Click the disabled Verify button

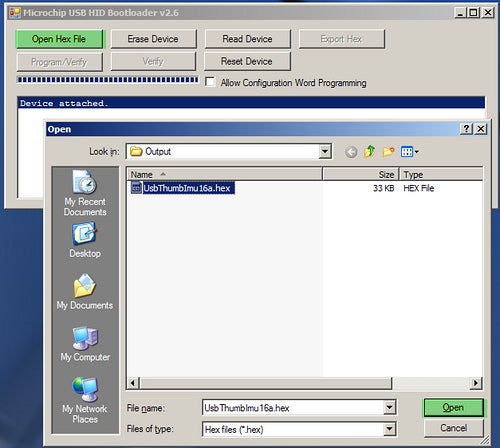tap(153, 61)
